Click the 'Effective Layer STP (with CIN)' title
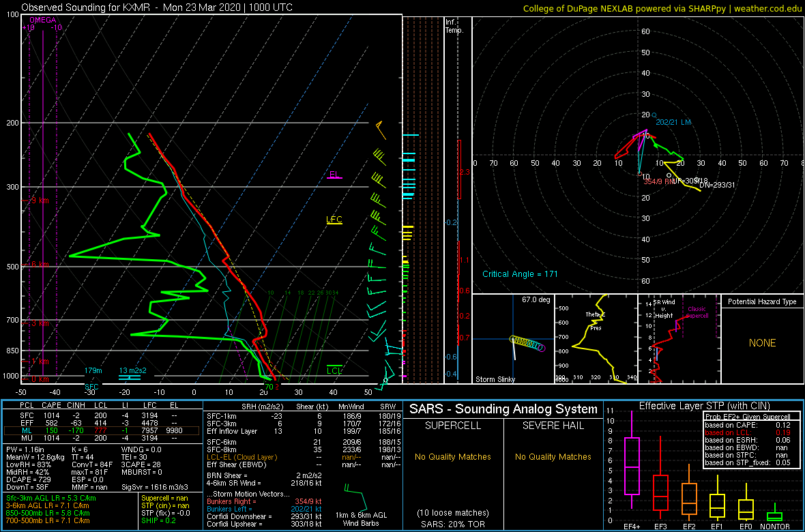The height and width of the screenshot is (532, 805). point(704,407)
